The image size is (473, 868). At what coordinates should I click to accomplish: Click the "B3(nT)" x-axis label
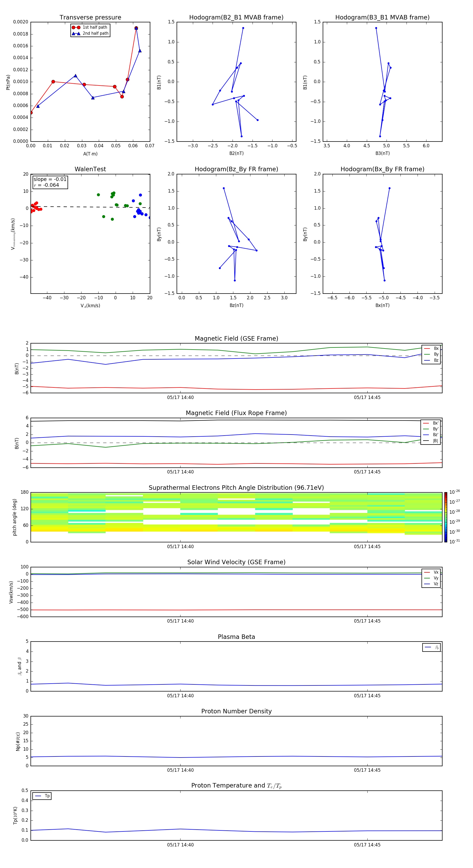click(382, 153)
